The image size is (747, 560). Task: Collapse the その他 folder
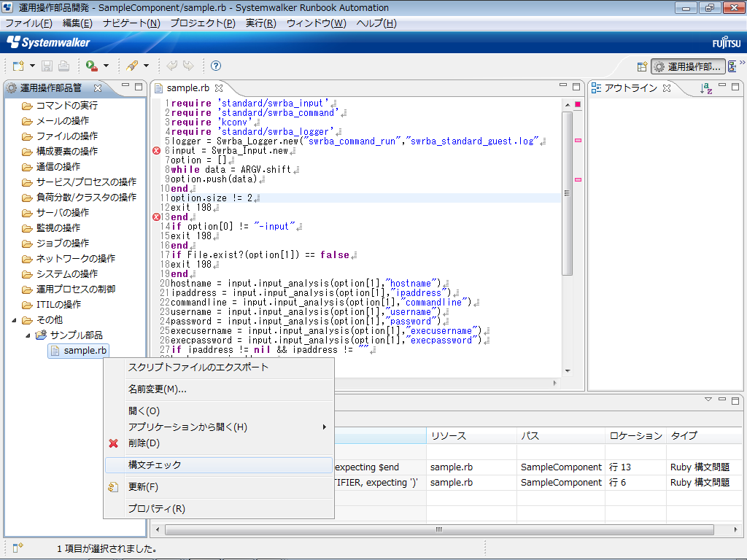15,320
